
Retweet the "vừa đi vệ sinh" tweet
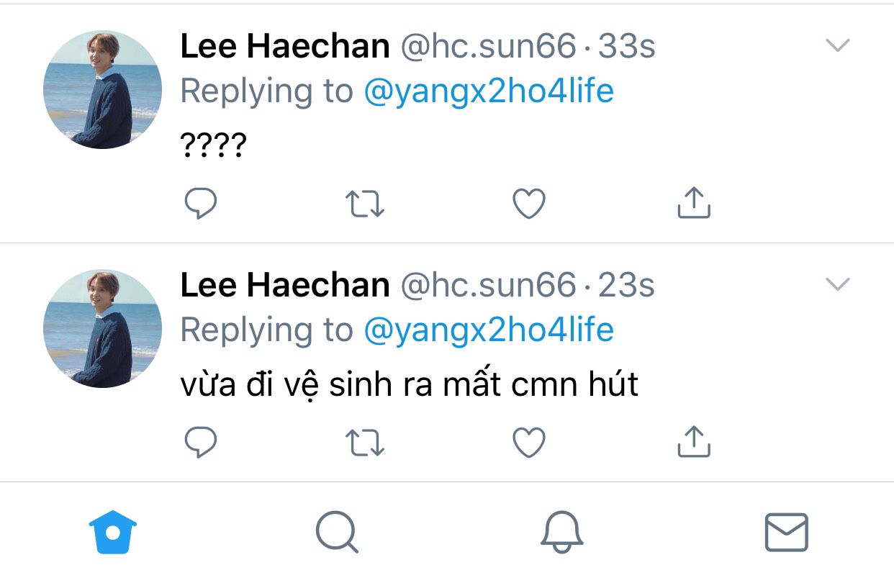[x=365, y=443]
